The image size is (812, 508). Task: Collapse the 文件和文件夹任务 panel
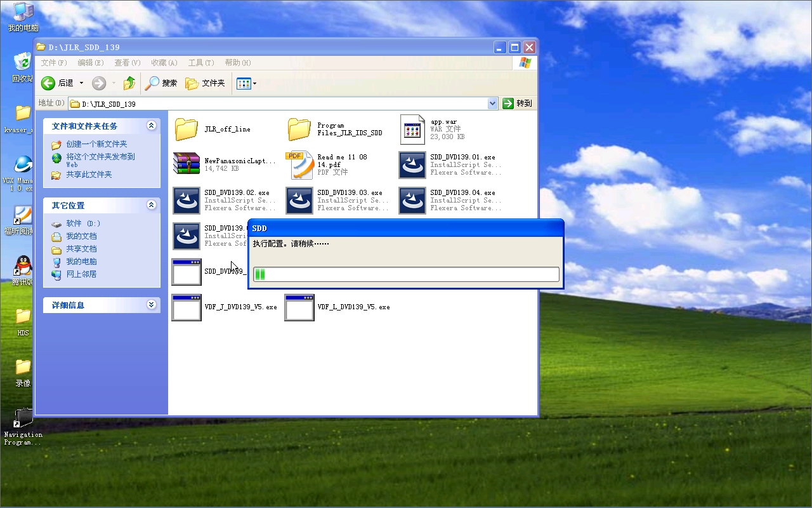pyautogui.click(x=151, y=126)
